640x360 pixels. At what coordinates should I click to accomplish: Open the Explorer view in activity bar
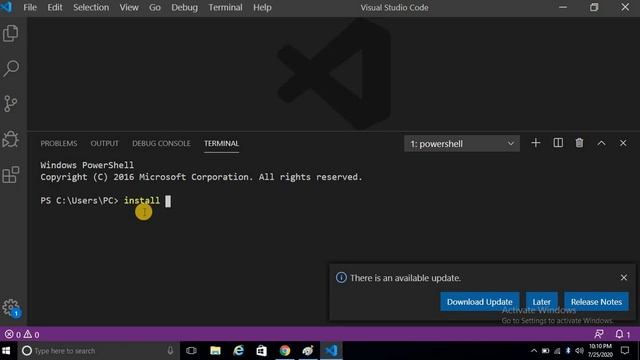[11, 33]
